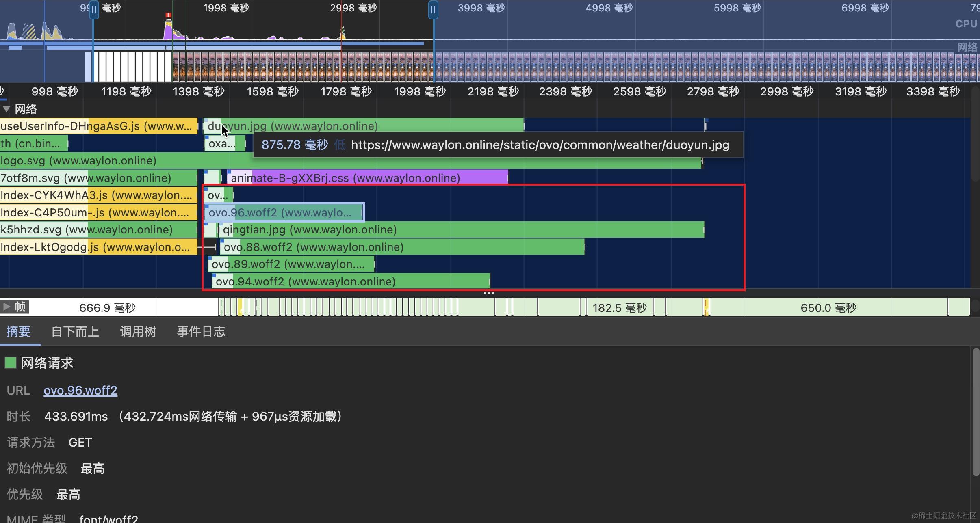This screenshot has width=980, height=523.
Task: Click the three-dot pane resize handle
Action: coord(489,293)
